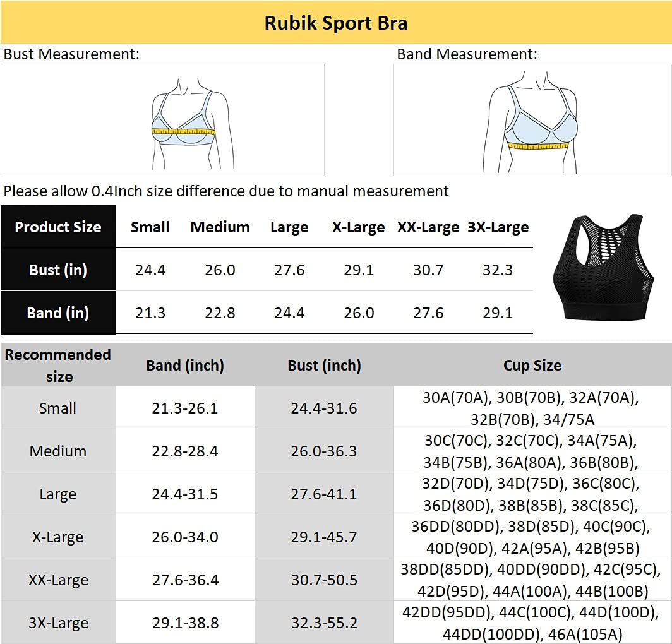Click the manual measurement size difference note
672x644 pixels.
click(x=226, y=191)
